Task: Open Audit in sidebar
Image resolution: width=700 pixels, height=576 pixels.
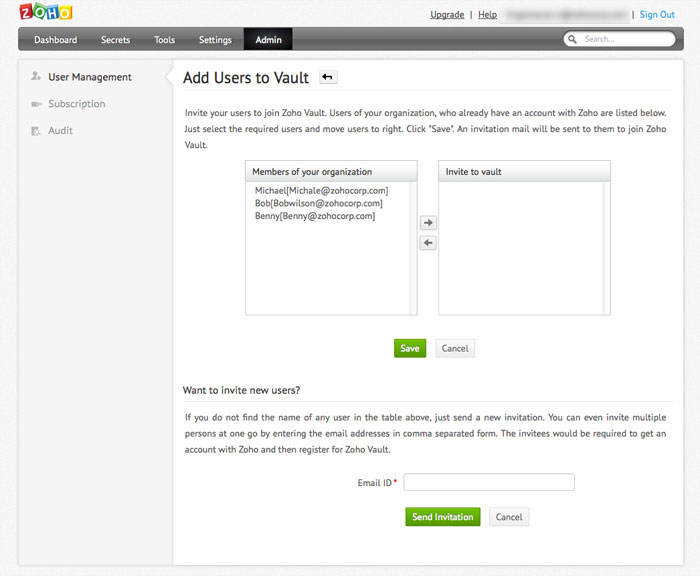Action: pos(60,131)
